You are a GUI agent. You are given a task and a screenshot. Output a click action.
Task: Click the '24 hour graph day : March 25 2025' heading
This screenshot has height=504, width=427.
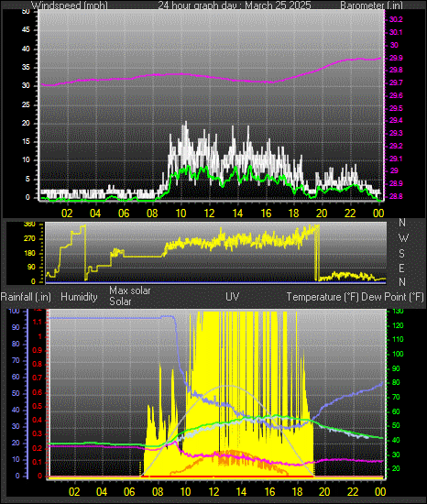tap(235, 5)
